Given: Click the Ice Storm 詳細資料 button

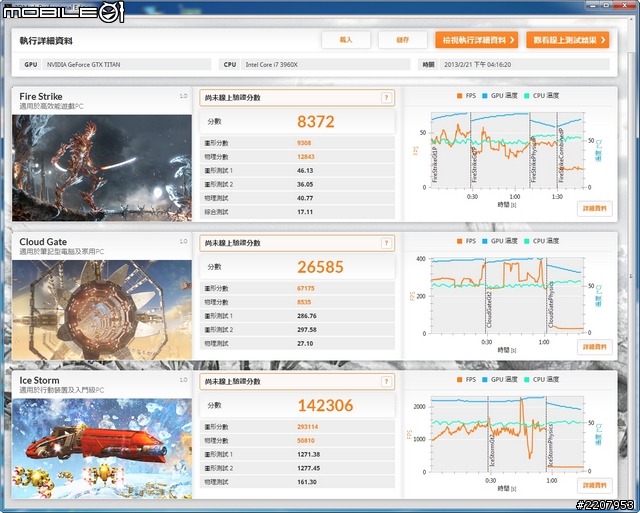Looking at the screenshot, I should pos(595,485).
